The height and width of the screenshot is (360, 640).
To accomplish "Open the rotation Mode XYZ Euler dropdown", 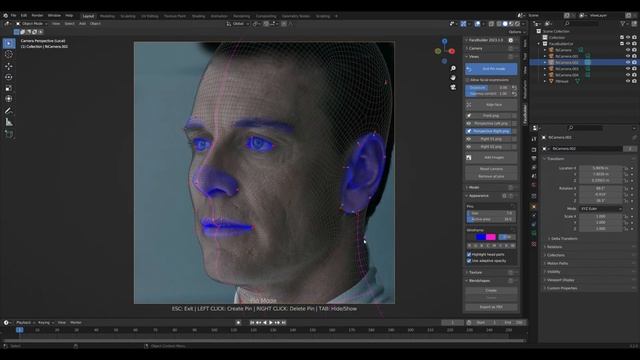I will pos(601,209).
